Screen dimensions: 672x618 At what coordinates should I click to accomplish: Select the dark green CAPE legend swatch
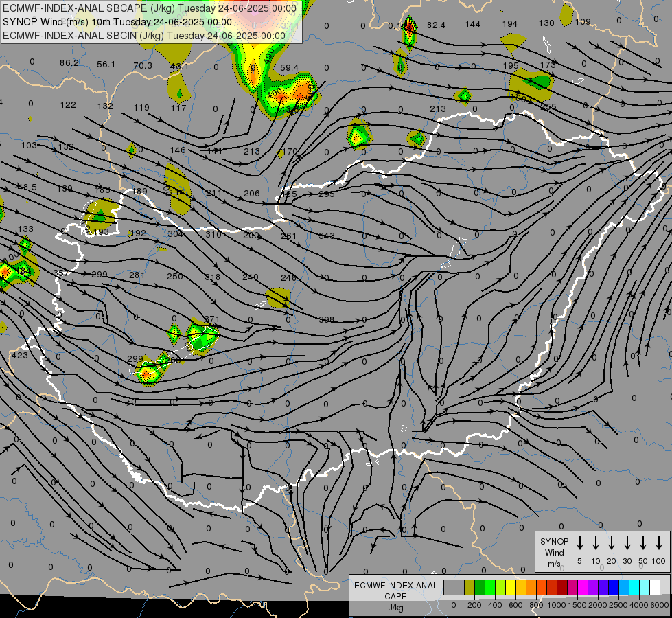tap(480, 587)
